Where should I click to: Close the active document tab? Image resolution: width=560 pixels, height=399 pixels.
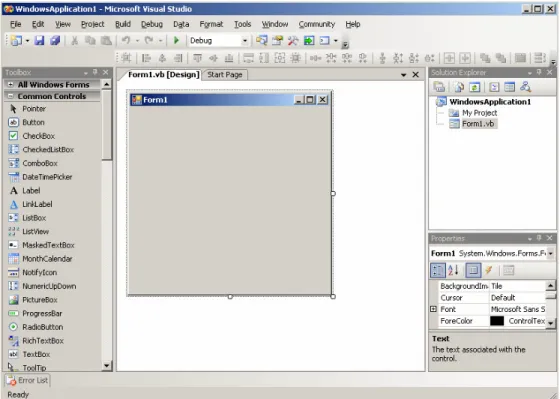415,74
